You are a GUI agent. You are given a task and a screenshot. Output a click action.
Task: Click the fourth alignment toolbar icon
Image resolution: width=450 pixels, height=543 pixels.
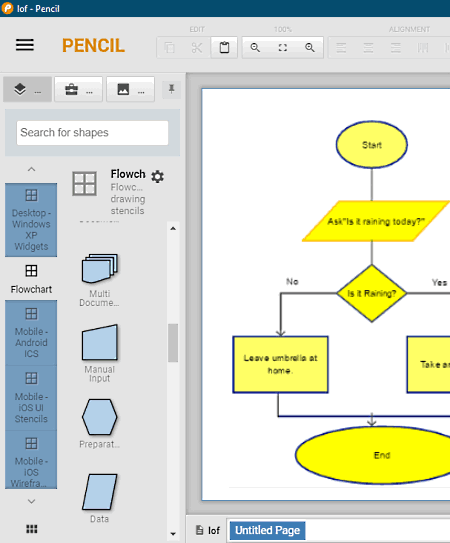point(423,47)
